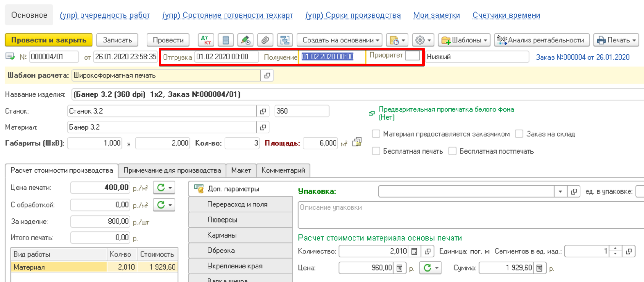Refresh С обработкой price green arrow button
Screen dimensions: 644x282
pyautogui.click(x=164, y=205)
